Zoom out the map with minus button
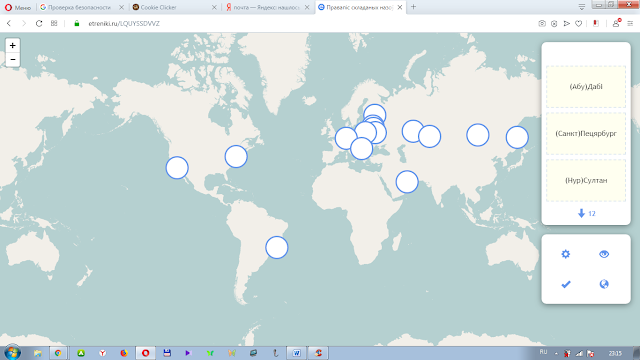 click(x=13, y=60)
